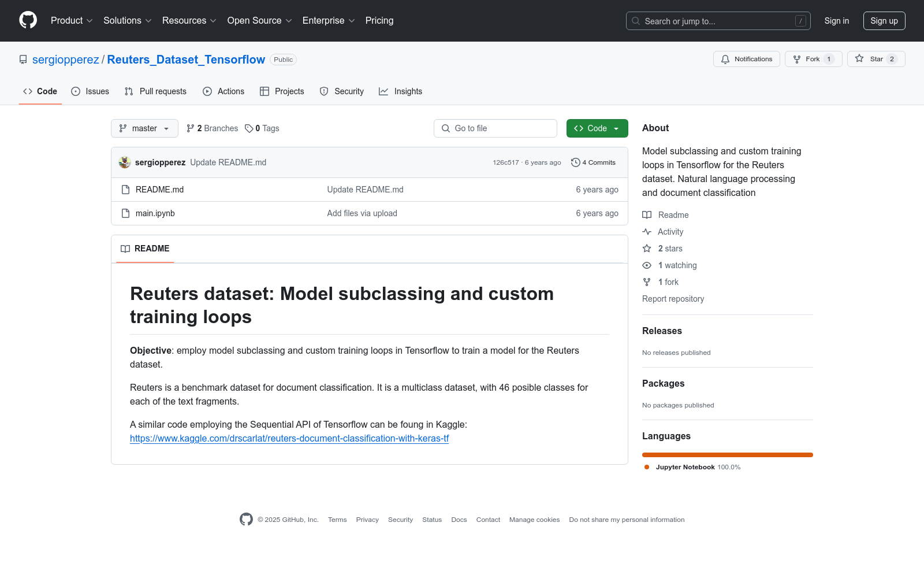Image resolution: width=924 pixels, height=578 pixels.
Task: Click the Pull requests icon
Action: [129, 91]
